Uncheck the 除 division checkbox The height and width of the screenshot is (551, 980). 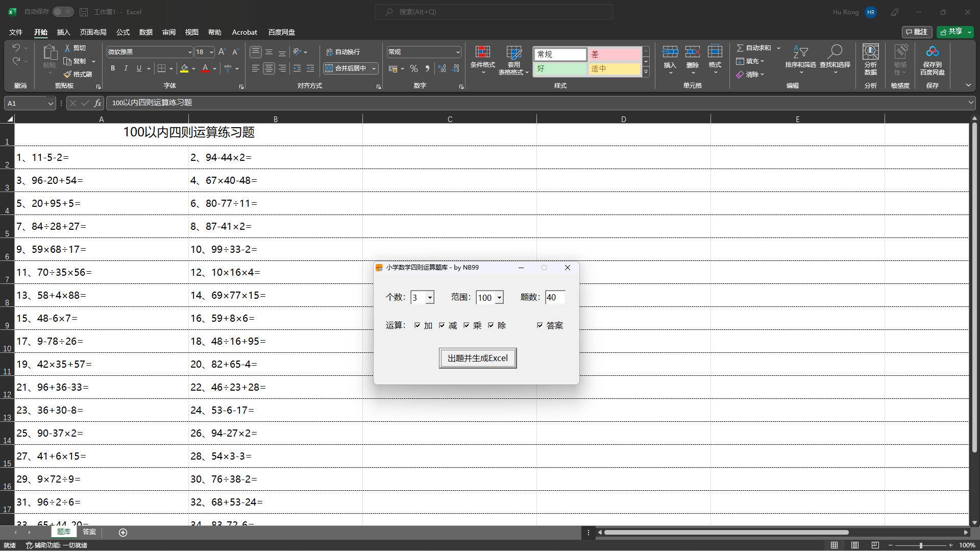point(491,325)
